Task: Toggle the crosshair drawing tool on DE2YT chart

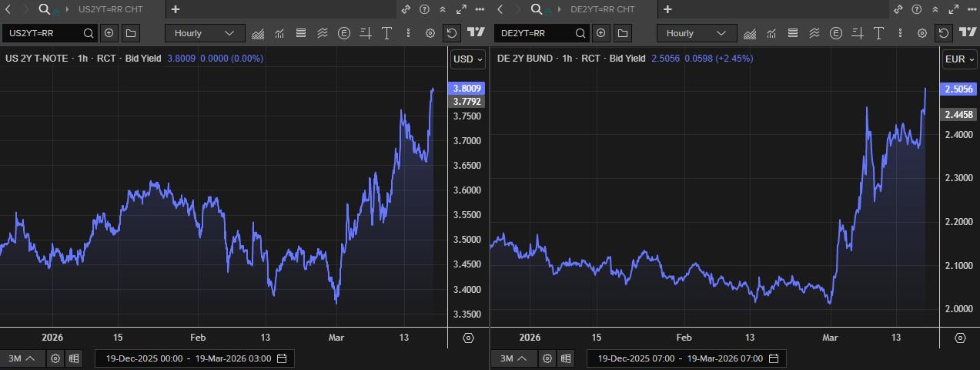Action: 857,33
